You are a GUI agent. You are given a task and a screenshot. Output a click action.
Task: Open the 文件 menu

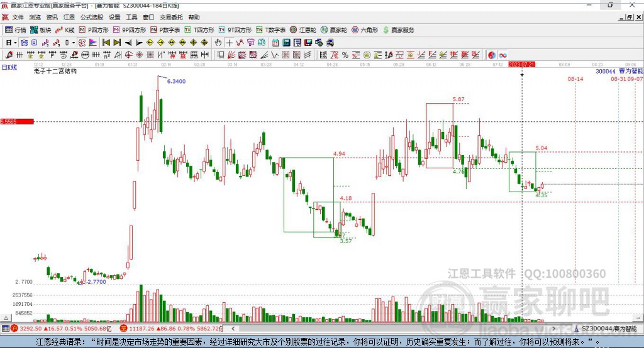pyautogui.click(x=18, y=17)
